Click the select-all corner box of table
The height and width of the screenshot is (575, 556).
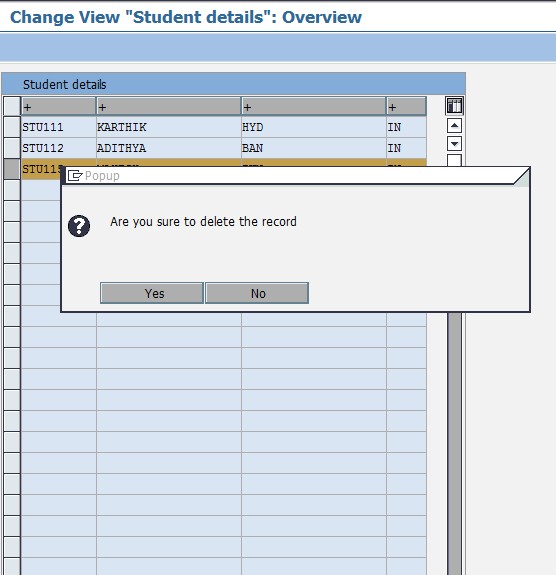(x=12, y=106)
